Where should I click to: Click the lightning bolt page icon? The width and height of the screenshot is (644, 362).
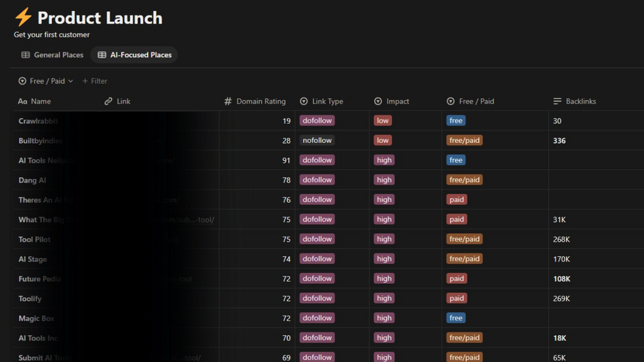(x=23, y=17)
